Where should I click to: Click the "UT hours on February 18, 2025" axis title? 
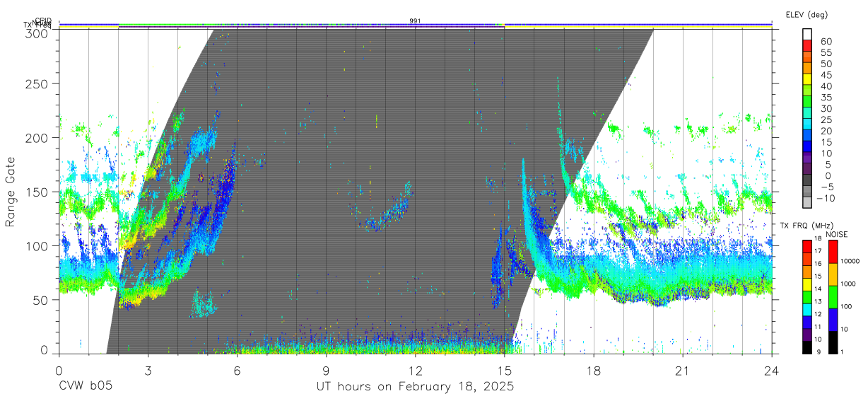(416, 388)
